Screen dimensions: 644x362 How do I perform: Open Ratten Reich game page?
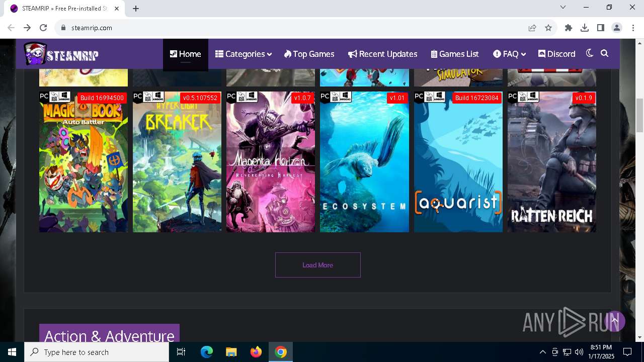tap(552, 162)
